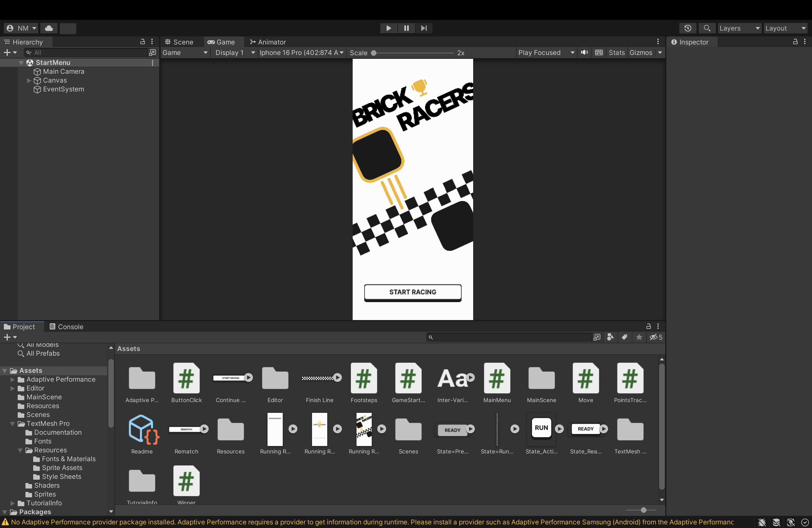Switch to the Console tab

coord(66,327)
